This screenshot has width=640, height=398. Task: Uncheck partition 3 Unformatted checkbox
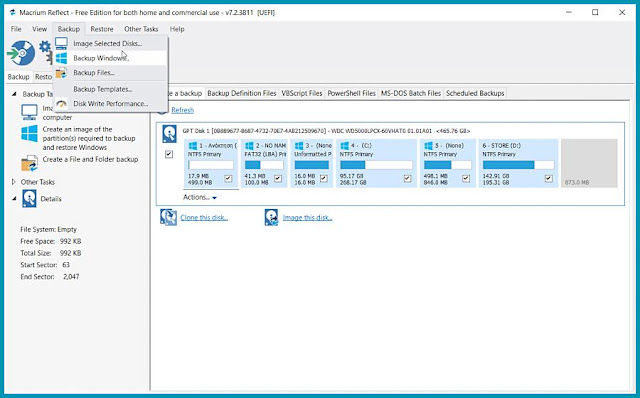pos(324,178)
